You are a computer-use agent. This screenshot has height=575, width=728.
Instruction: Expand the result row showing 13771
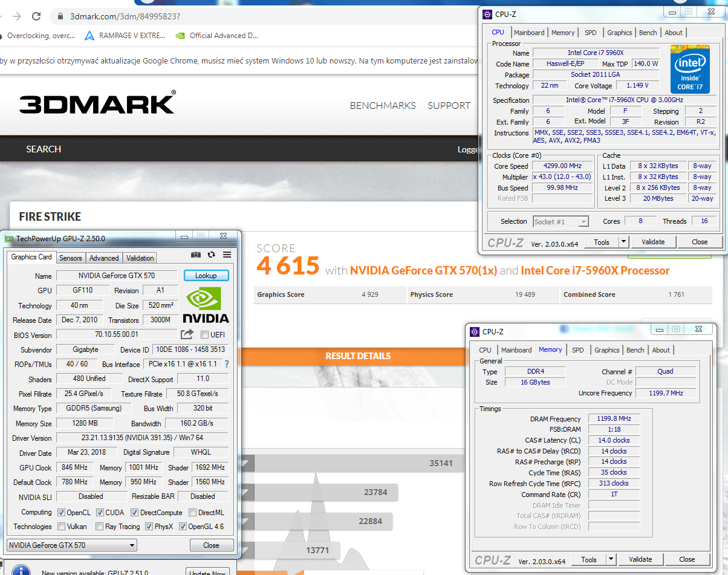[246, 550]
